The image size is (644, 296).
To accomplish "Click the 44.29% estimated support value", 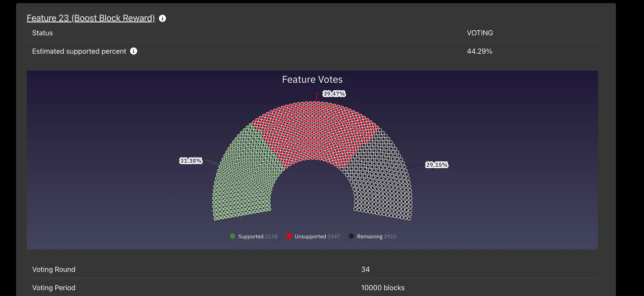I will click(x=479, y=51).
